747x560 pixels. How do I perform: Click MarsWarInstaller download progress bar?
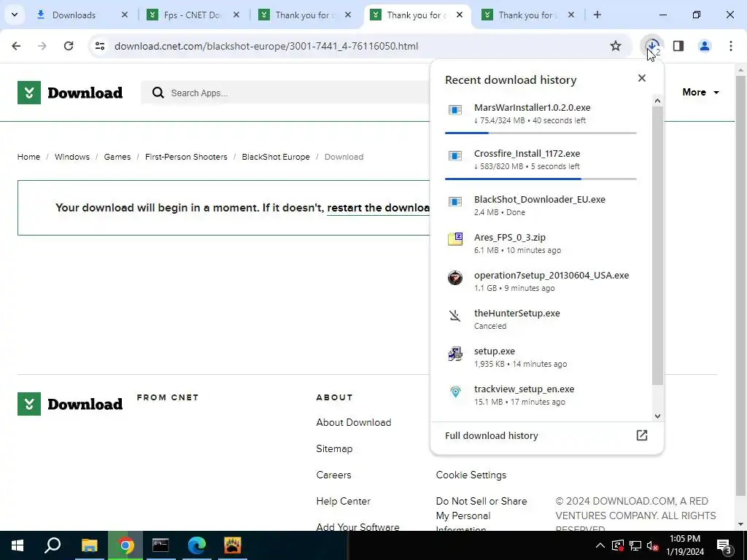(x=541, y=133)
